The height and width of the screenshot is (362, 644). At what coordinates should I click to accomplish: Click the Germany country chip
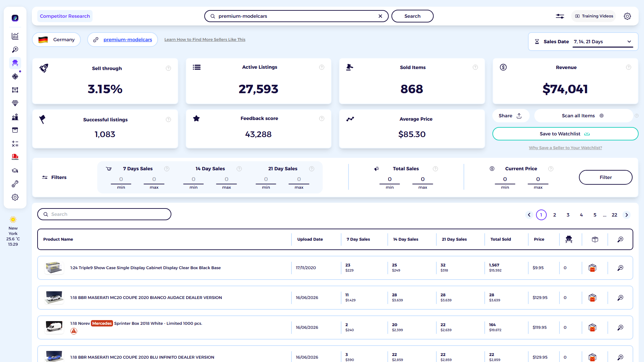coord(56,40)
